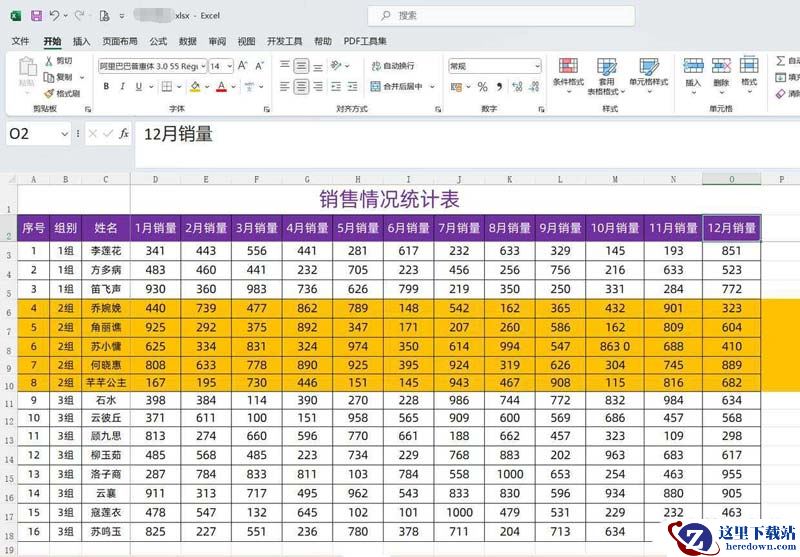This screenshot has width=800, height=557.
Task: Switch to the Page Layout (页面布局) tab
Action: [119, 41]
